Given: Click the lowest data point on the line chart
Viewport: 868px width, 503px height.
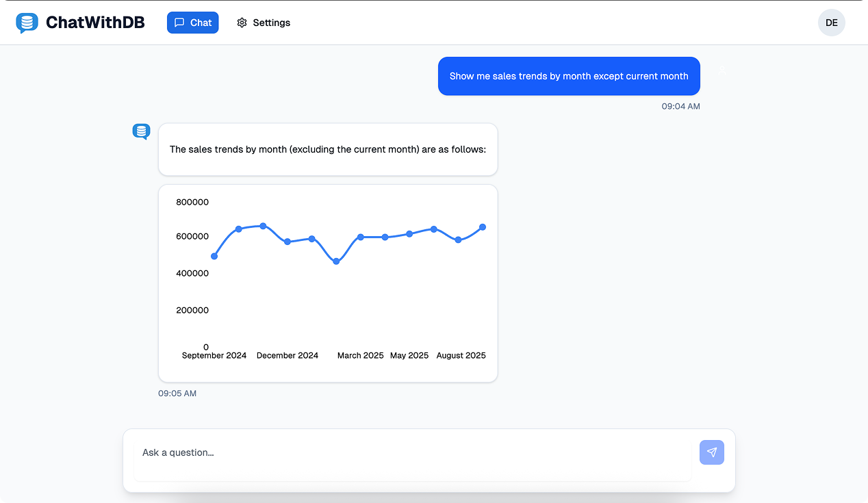Looking at the screenshot, I should click(336, 261).
